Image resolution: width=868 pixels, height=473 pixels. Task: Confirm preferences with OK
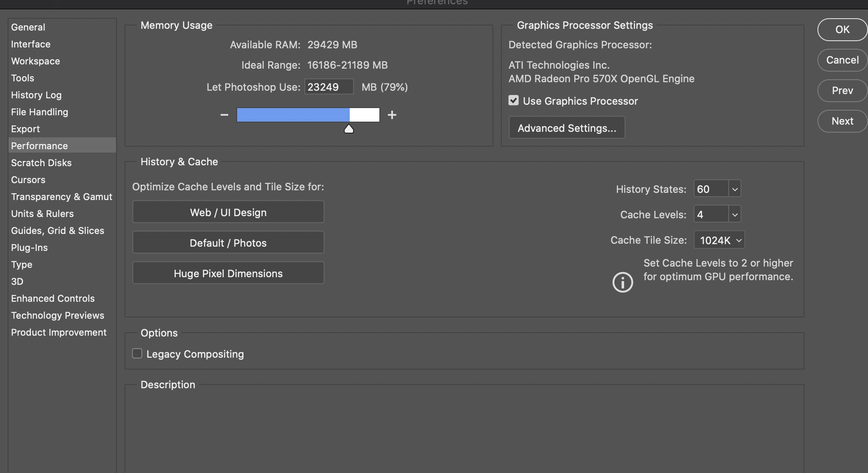[841, 29]
